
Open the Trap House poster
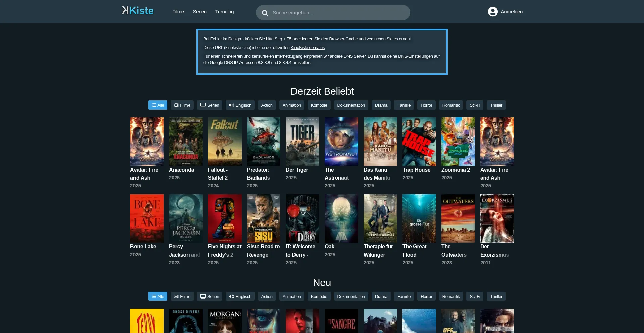[x=419, y=142]
